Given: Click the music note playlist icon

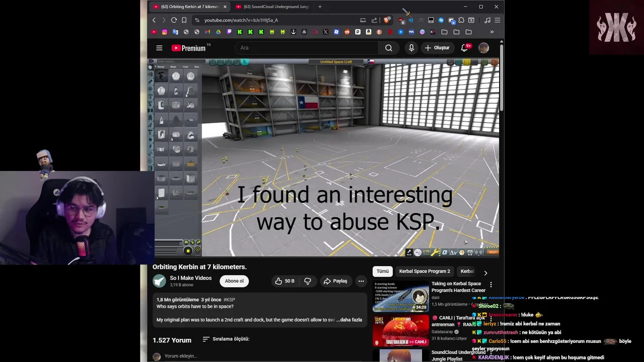Looking at the screenshot, I should click(487, 20).
